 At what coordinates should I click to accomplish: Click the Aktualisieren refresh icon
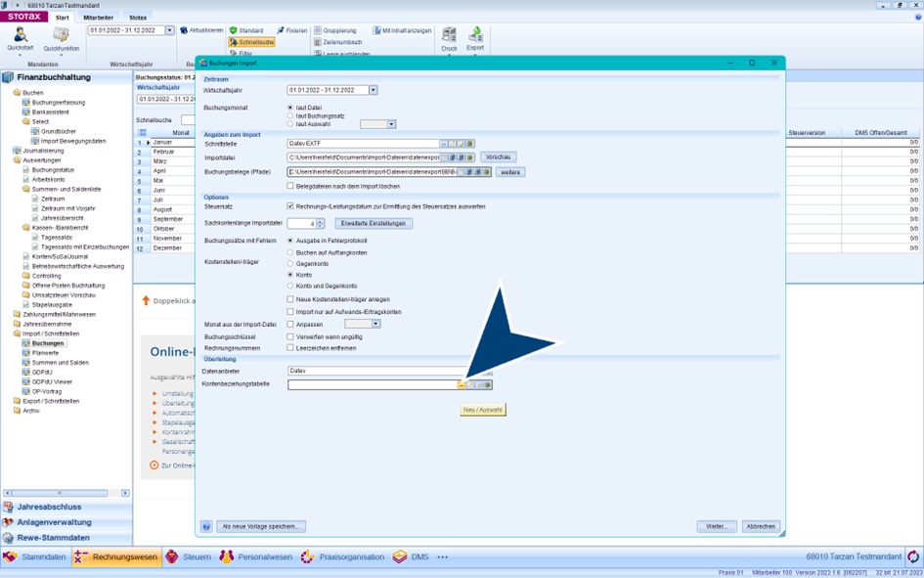click(182, 30)
